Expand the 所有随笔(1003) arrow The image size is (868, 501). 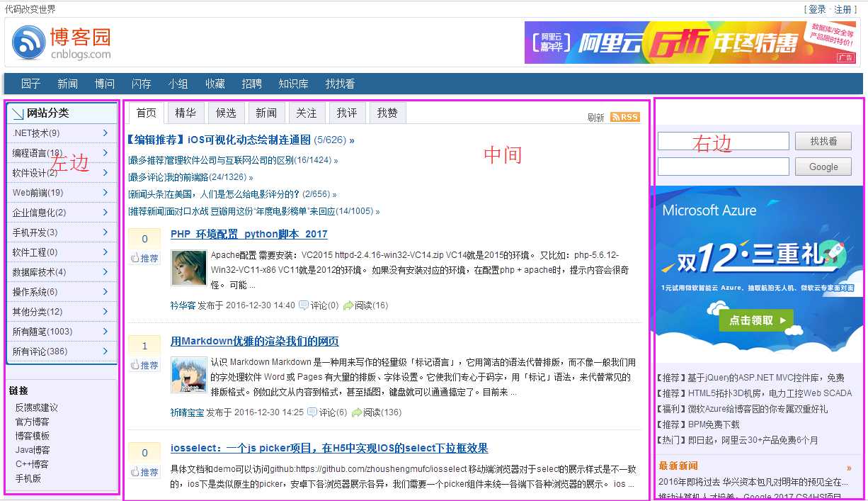tap(105, 331)
